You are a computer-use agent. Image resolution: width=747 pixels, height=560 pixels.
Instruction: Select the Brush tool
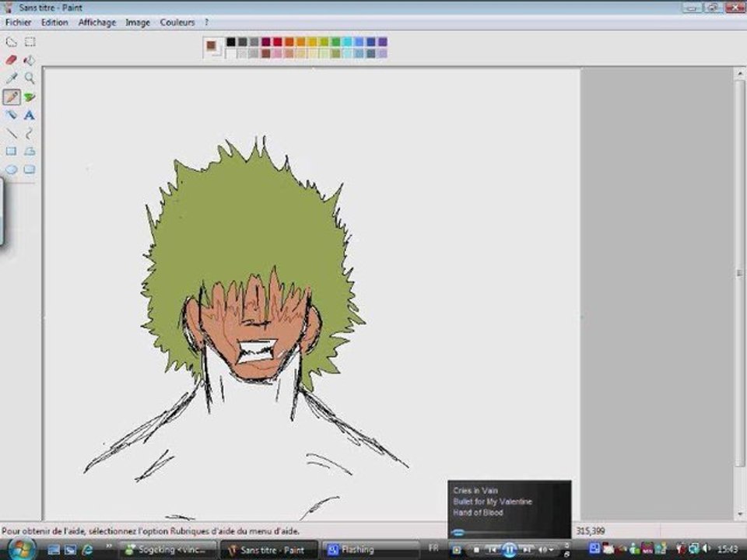point(30,96)
